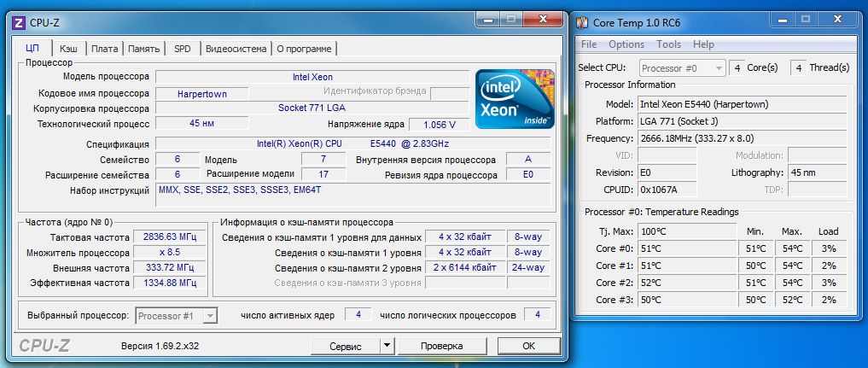The image size is (868, 368).
Task: Click the Core #2 52°C temperature
Action: [x=687, y=283]
